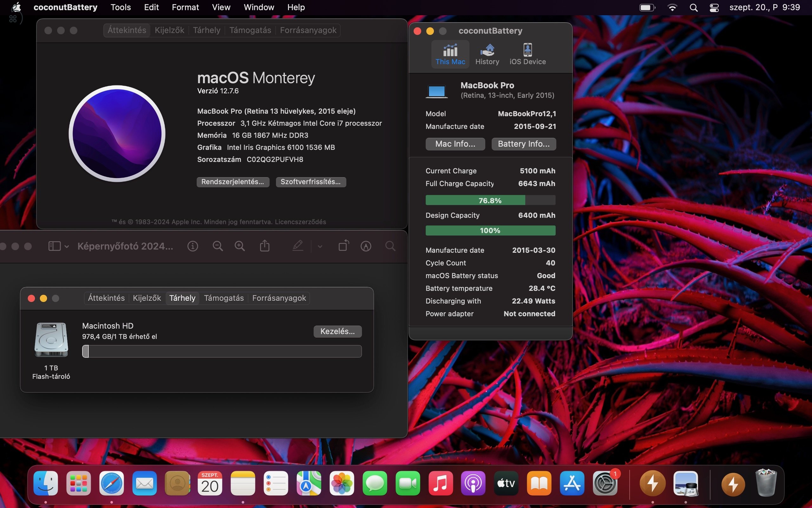Click the menu bar date and time
The image size is (812, 508).
point(765,7)
